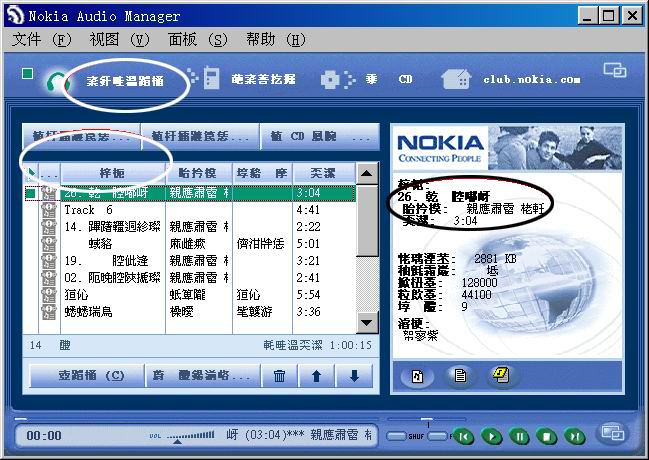649x460 pixels.
Task: Click the '...' button beside the (C) button
Action: [203, 376]
